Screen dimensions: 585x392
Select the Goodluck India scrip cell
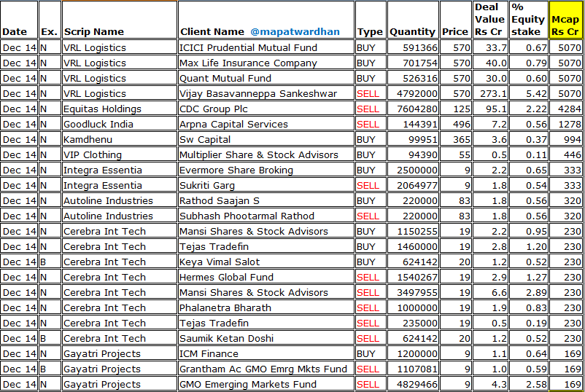120,124
